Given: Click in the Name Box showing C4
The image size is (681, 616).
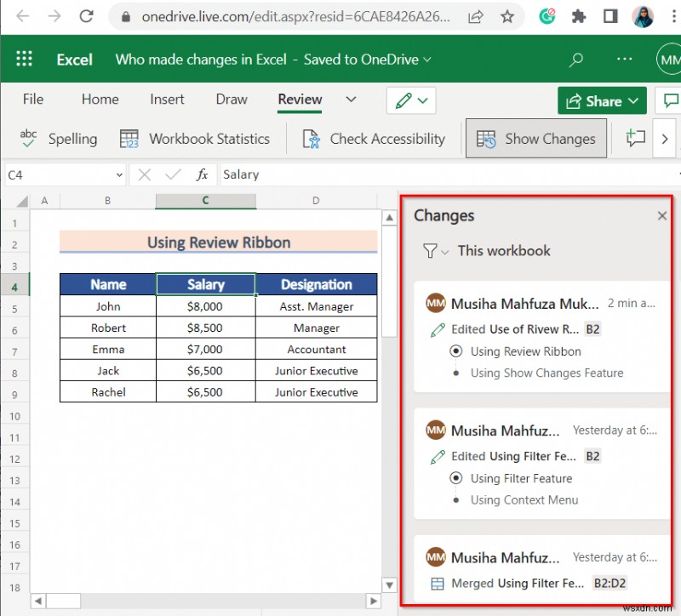Looking at the screenshot, I should click(x=60, y=174).
